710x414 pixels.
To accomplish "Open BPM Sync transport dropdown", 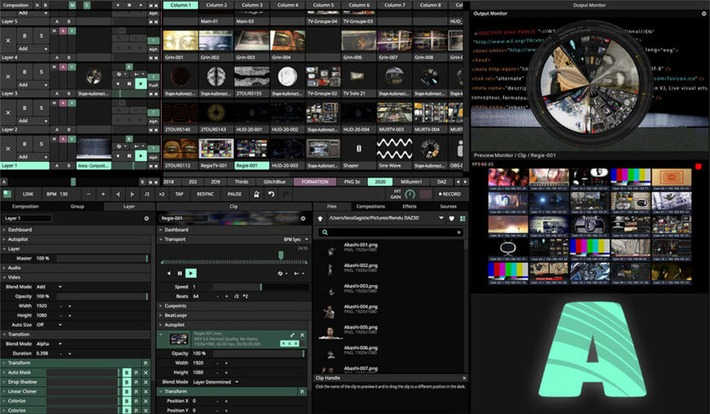I will [296, 239].
